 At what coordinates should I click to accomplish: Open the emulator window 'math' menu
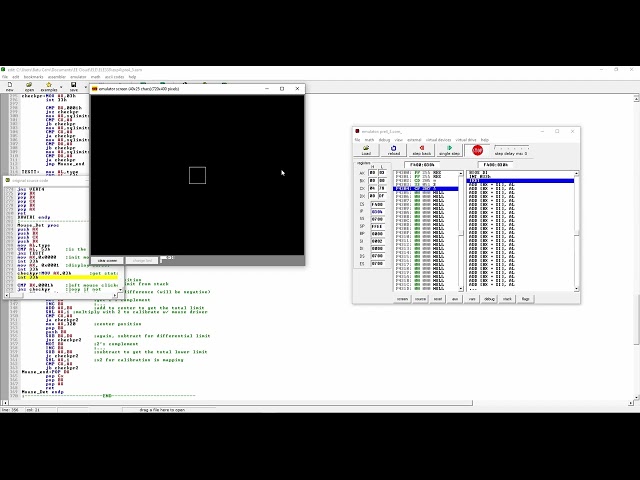tap(369, 140)
